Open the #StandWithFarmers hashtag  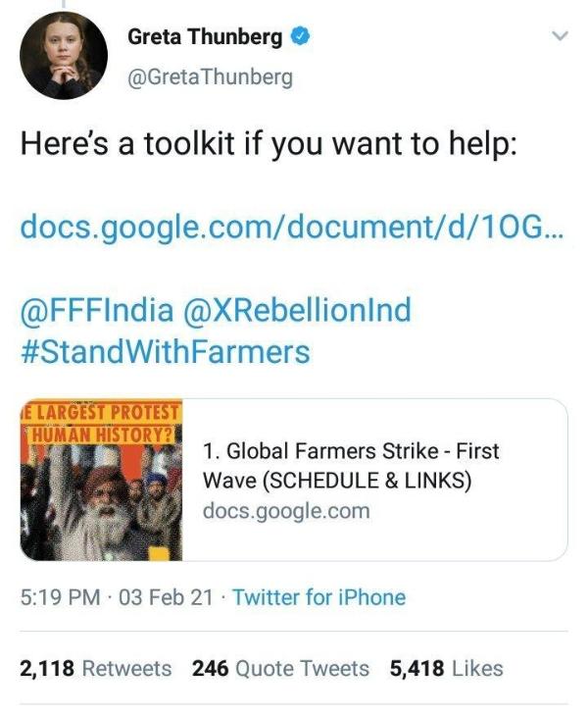pos(165,350)
